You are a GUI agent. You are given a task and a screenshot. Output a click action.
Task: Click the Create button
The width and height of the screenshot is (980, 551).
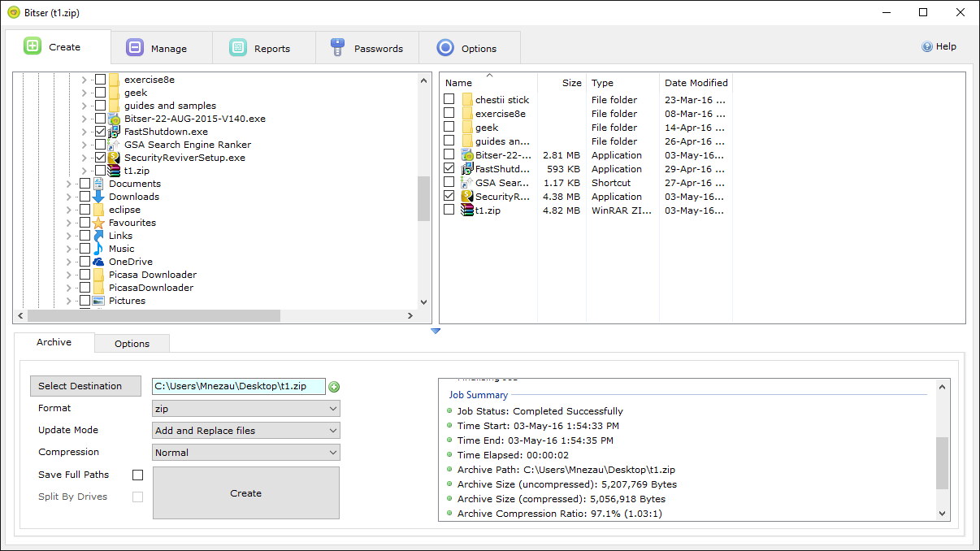point(245,492)
